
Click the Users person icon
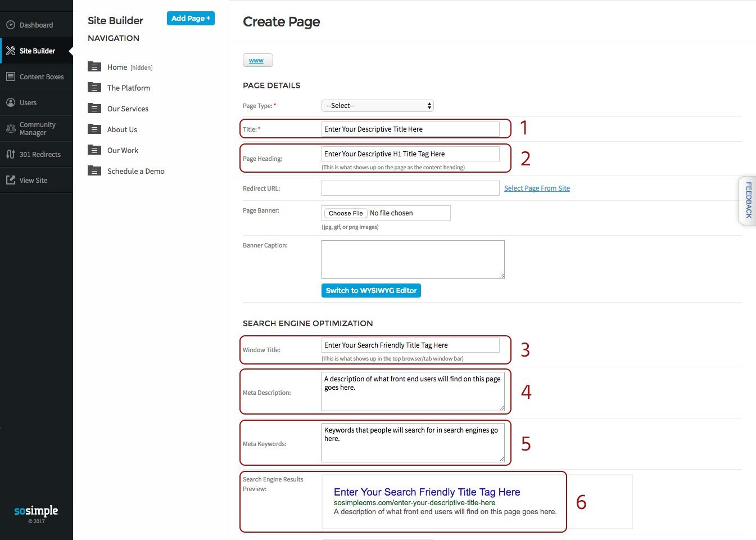point(10,102)
